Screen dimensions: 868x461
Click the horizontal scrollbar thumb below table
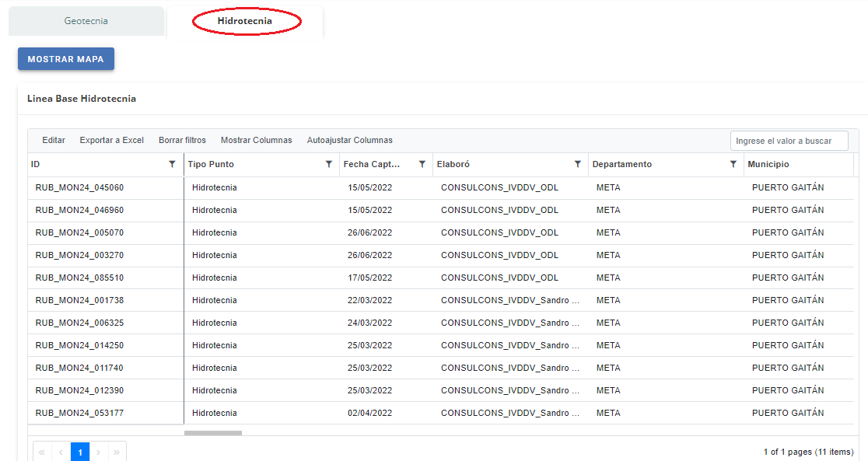coord(212,433)
